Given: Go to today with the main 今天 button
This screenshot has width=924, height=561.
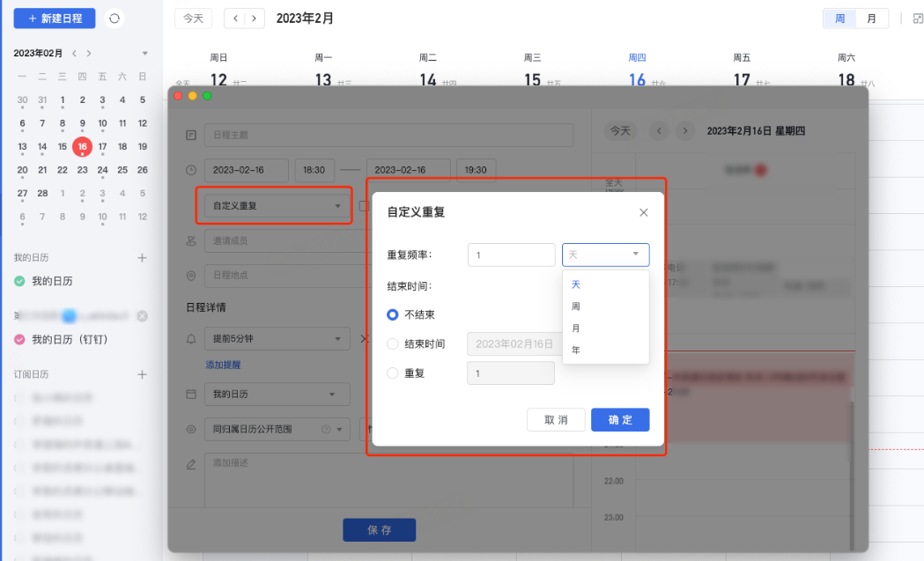Looking at the screenshot, I should click(193, 18).
